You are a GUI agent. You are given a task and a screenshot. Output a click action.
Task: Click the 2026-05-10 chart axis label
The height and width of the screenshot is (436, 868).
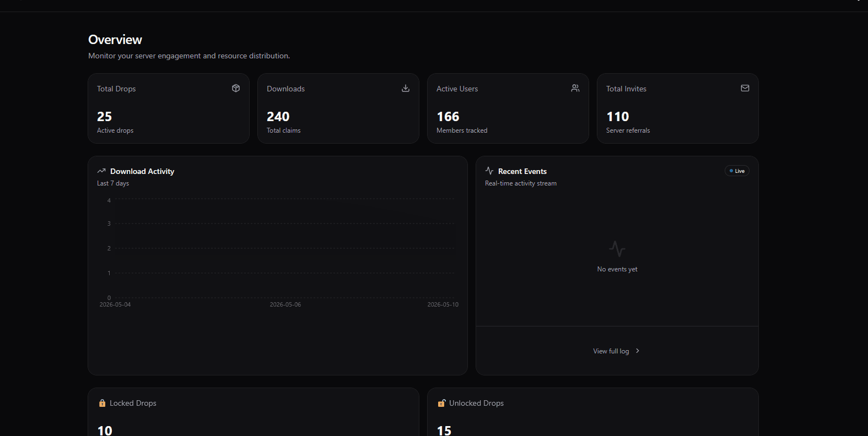(443, 304)
